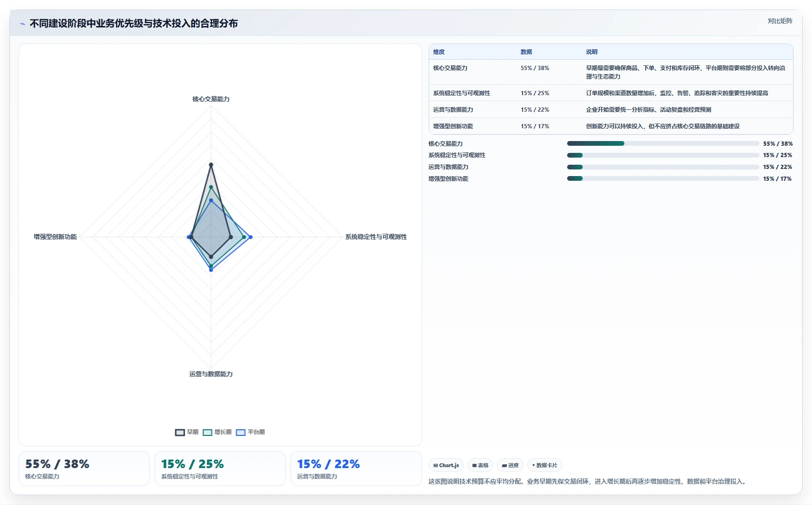
Task: Click the 早期 point at the top of the radar
Action: coord(211,165)
